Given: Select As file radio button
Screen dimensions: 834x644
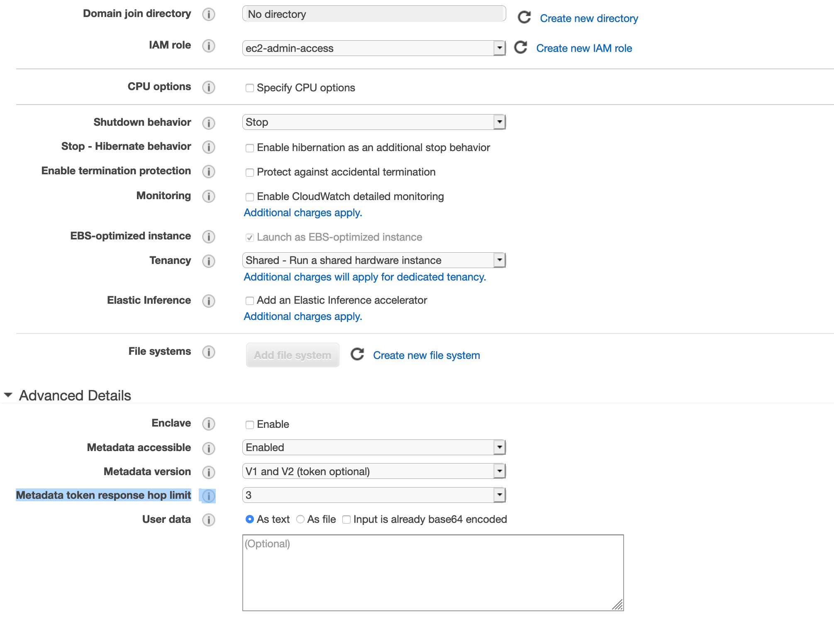Looking at the screenshot, I should 300,520.
